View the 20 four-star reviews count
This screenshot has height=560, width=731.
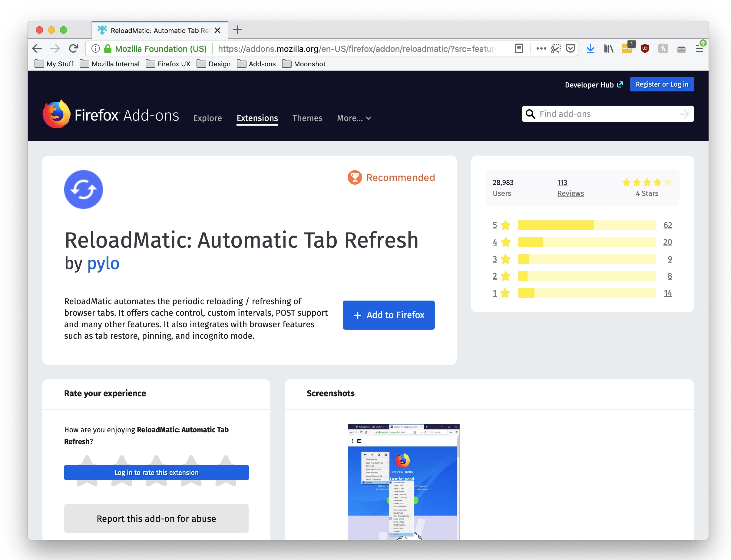pos(667,242)
